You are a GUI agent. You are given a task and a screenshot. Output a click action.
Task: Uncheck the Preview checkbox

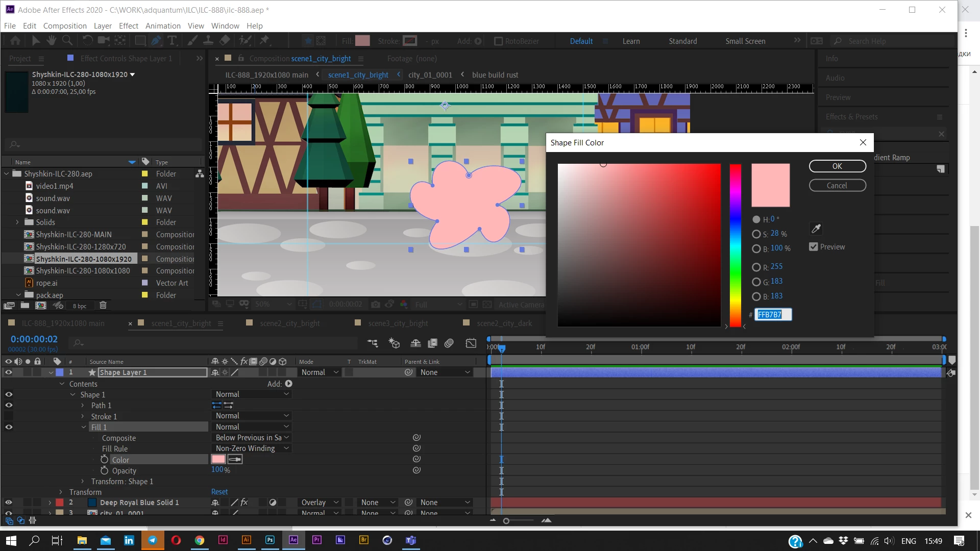814,247
